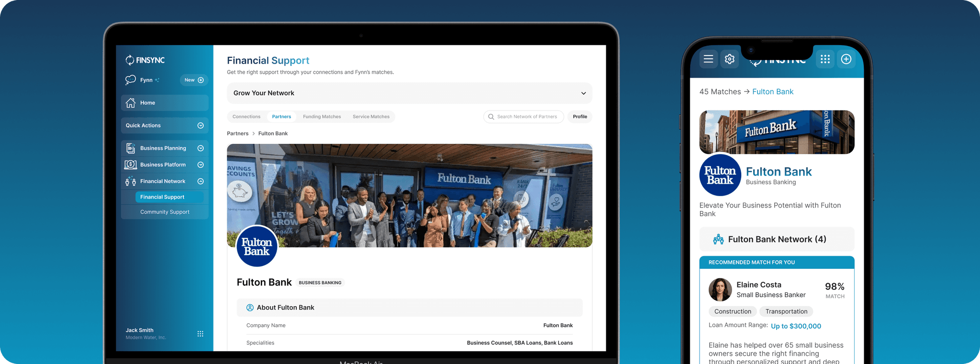Image resolution: width=980 pixels, height=364 pixels.
Task: Select Financial Support in sidebar
Action: pyautogui.click(x=170, y=197)
